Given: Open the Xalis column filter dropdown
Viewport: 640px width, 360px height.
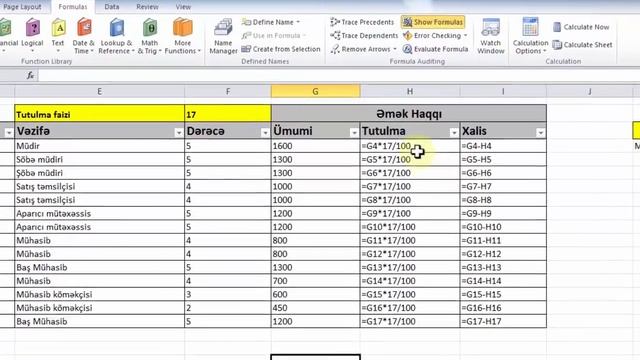Looking at the screenshot, I should (x=540, y=133).
